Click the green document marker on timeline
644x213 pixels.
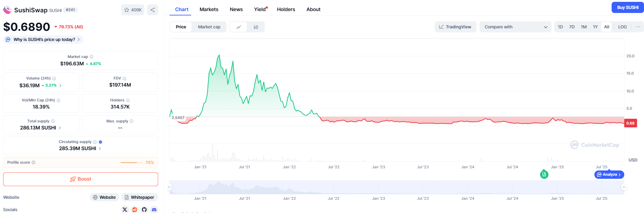click(x=544, y=174)
